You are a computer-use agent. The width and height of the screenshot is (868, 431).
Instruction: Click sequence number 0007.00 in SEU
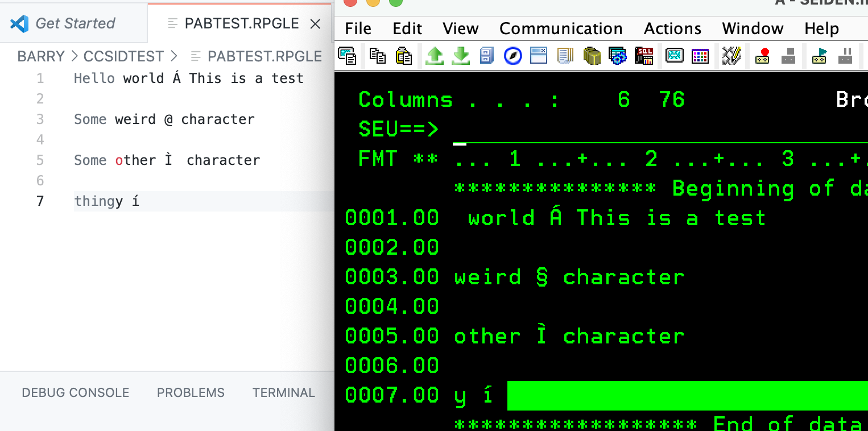point(392,395)
